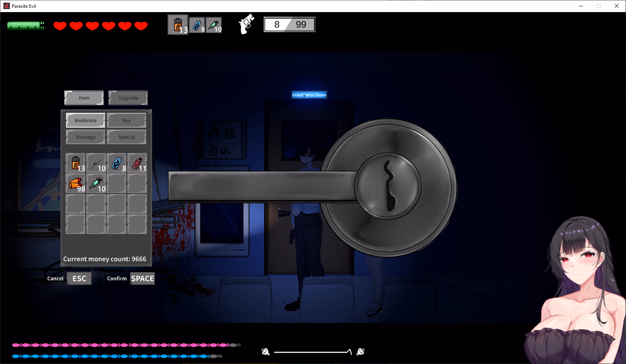Select the orange canister item with count 13
The height and width of the screenshot is (364, 626).
click(x=76, y=163)
